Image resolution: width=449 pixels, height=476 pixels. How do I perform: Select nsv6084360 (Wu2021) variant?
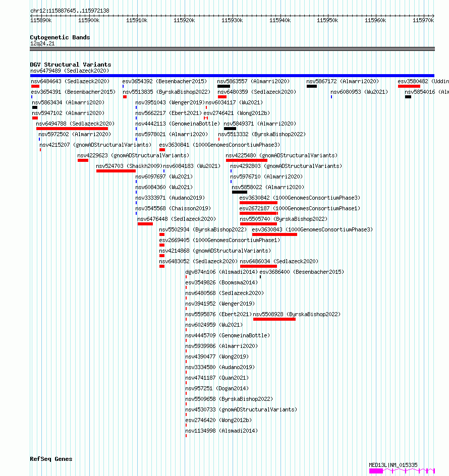164,188
